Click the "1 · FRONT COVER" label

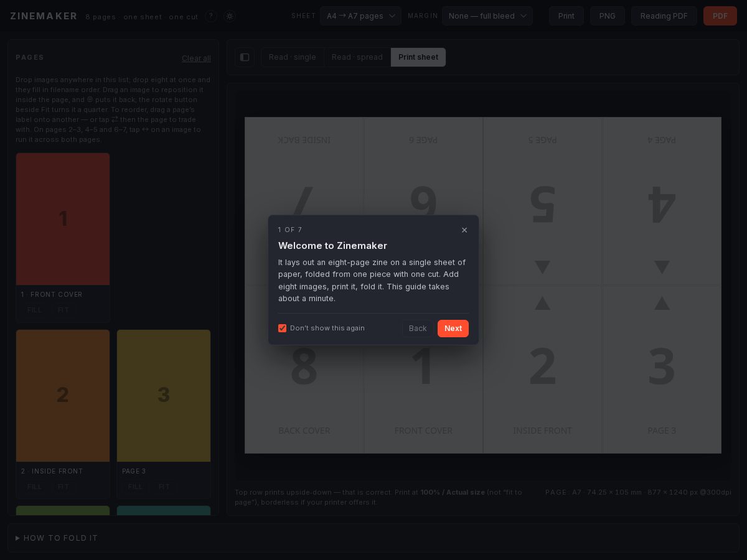52,295
